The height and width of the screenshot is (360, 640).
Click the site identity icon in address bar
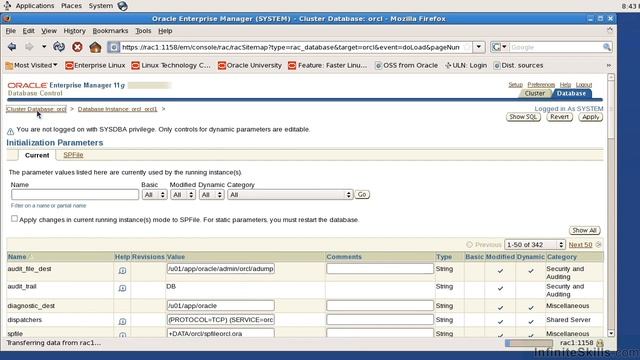pos(113,47)
